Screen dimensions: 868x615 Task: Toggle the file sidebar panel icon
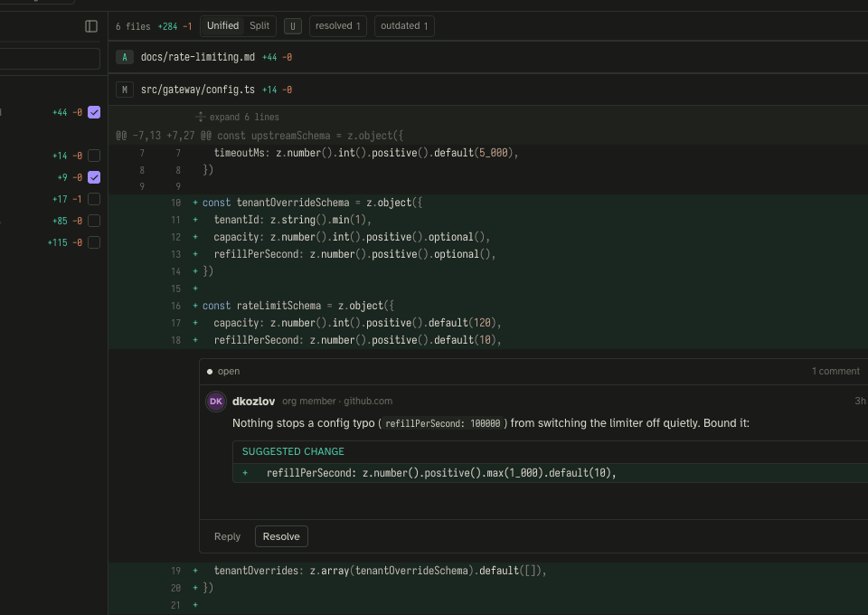pyautogui.click(x=91, y=26)
